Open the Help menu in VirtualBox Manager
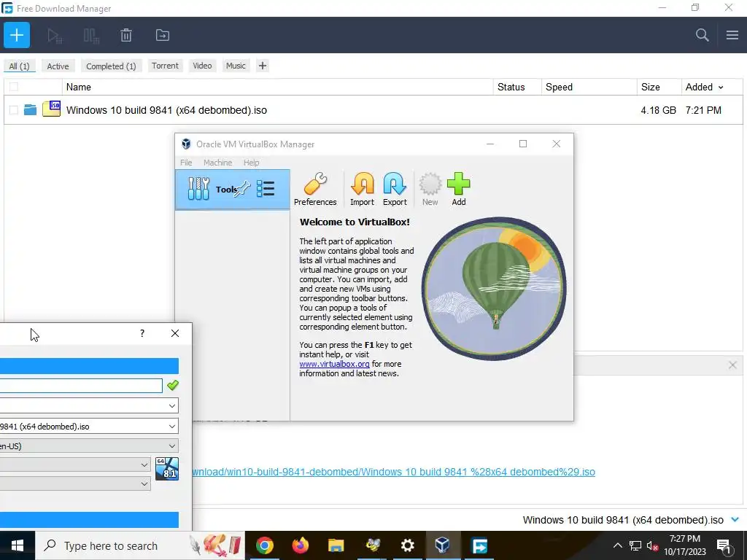This screenshot has width=747, height=560. [x=251, y=163]
